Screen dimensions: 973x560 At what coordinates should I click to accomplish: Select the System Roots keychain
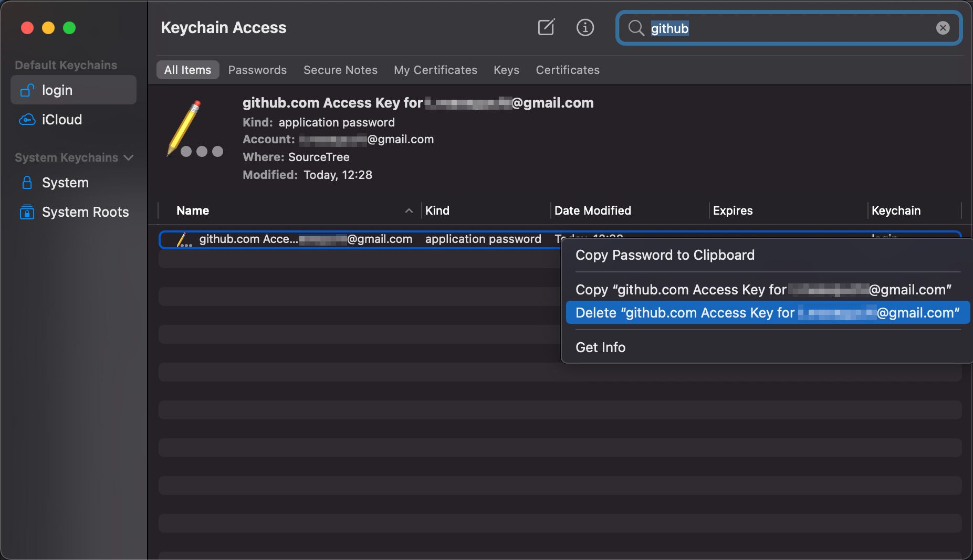click(74, 212)
